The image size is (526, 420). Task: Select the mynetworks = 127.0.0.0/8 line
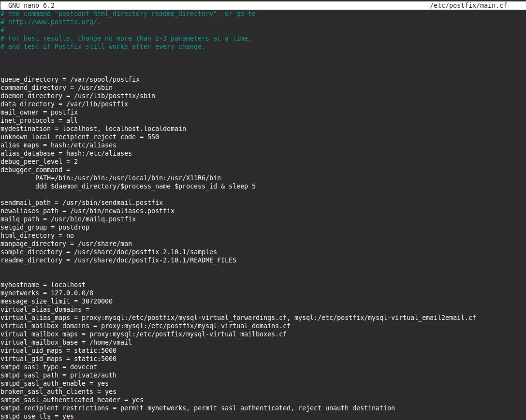[x=46, y=293]
